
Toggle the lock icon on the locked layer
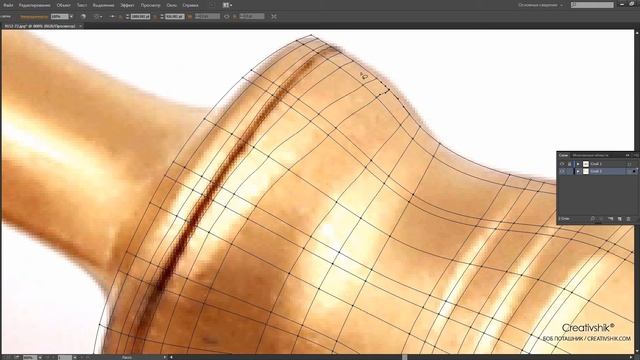pyautogui.click(x=569, y=164)
